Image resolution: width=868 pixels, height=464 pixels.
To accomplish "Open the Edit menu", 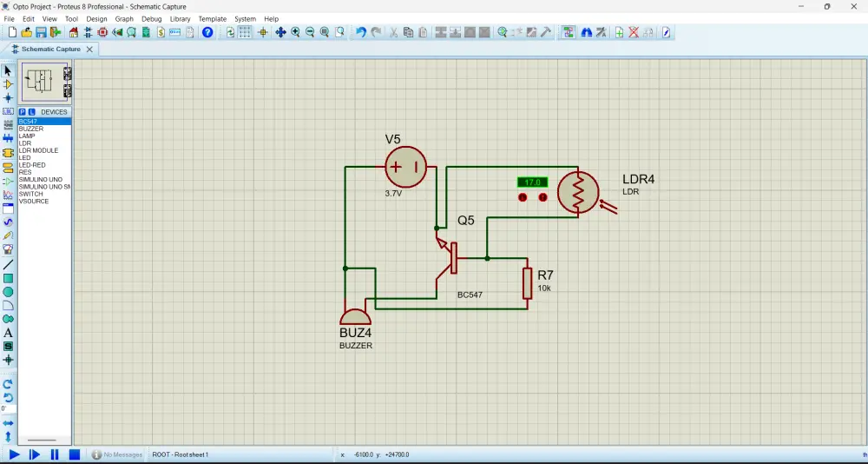I will pos(29,19).
